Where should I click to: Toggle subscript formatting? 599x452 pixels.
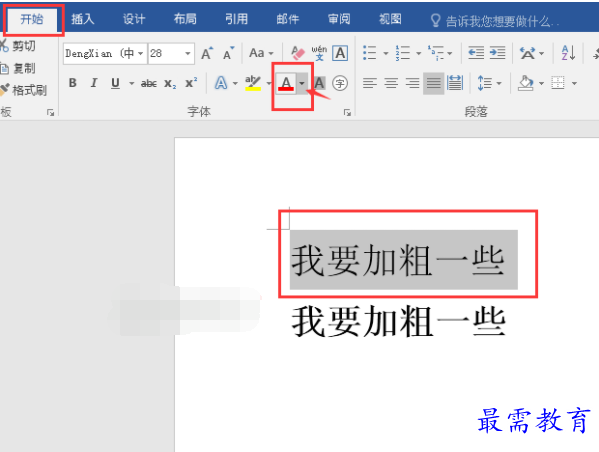coord(170,83)
